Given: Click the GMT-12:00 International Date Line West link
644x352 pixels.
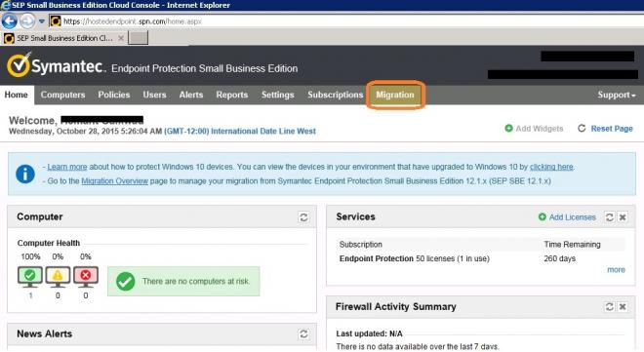Looking at the screenshot, I should click(240, 132).
